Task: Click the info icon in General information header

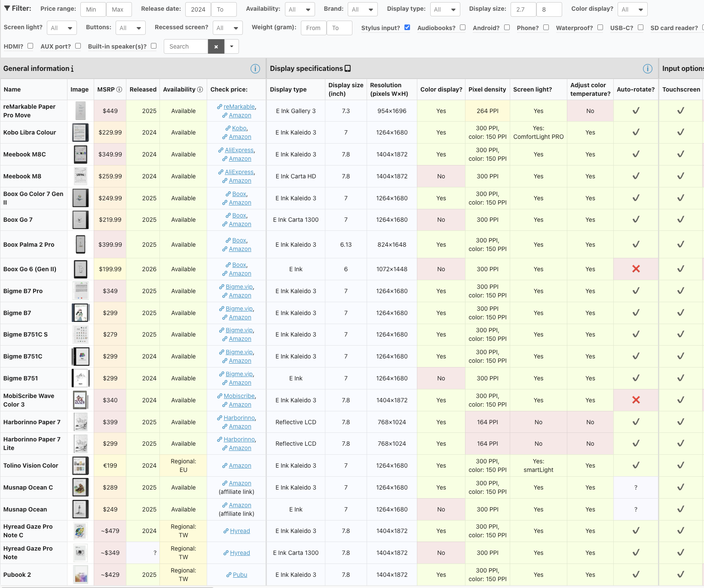Action: 255,69
